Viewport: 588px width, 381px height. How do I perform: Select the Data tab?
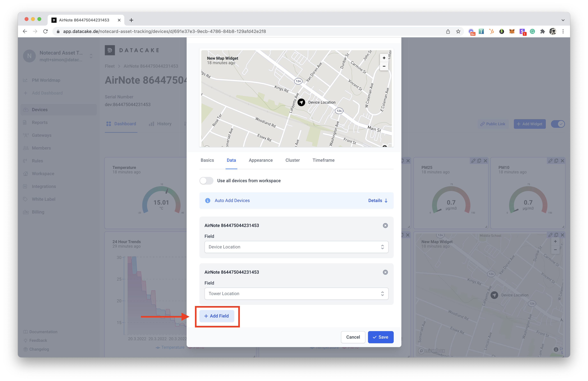[231, 160]
